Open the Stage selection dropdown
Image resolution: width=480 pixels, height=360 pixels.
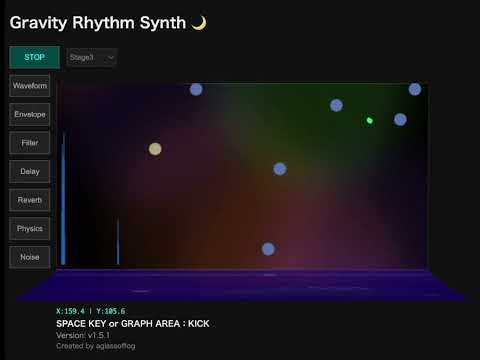point(92,58)
